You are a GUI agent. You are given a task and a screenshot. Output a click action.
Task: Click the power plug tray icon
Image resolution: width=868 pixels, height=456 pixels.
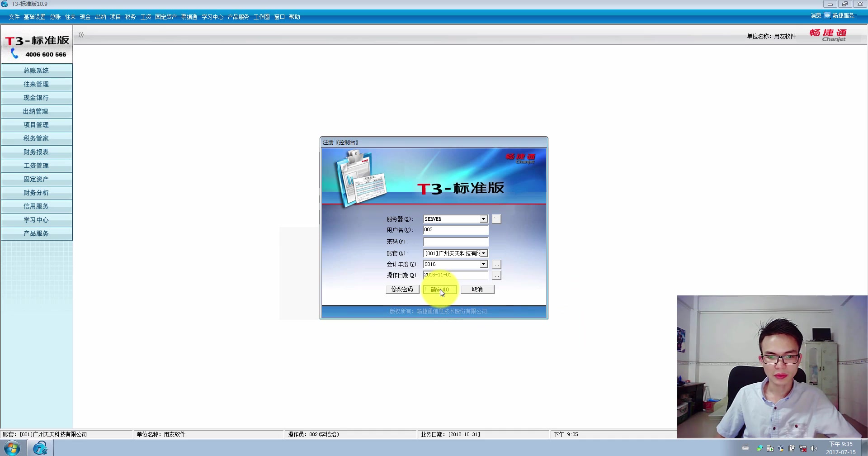[792, 448]
